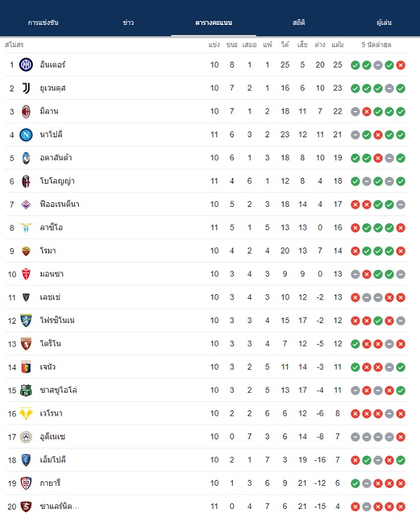The image size is (420, 522).
Task: Open the การแข่งขัน tab
Action: coord(43,22)
